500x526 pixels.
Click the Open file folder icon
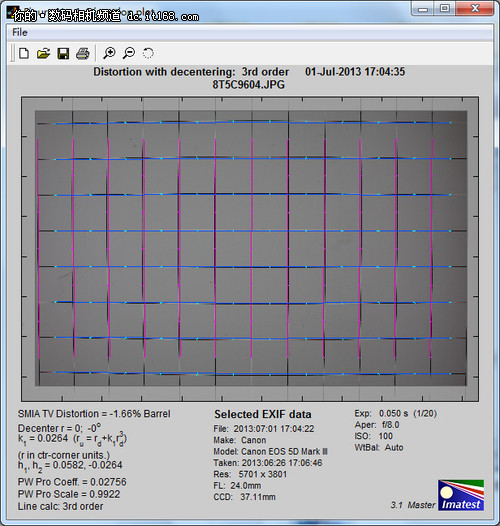pyautogui.click(x=43, y=53)
